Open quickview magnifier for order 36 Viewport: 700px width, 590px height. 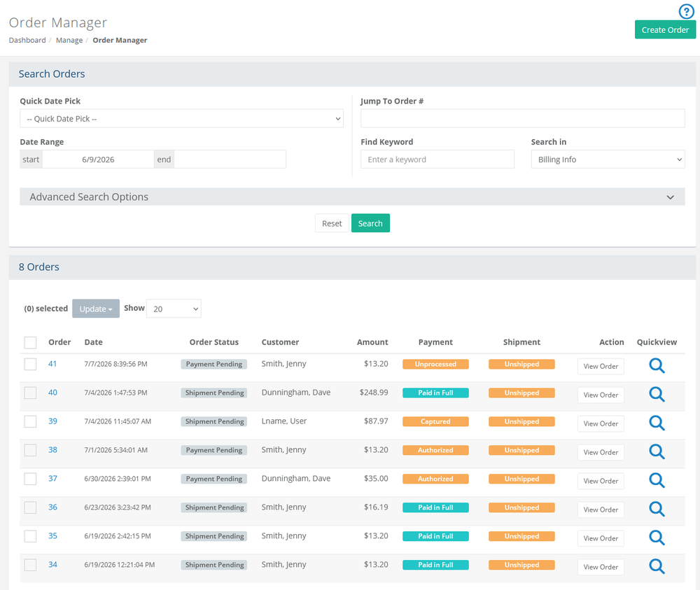pos(657,509)
